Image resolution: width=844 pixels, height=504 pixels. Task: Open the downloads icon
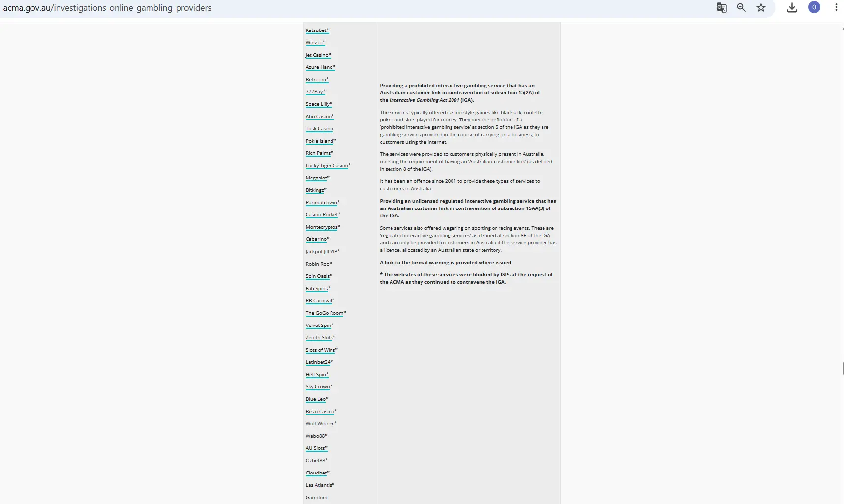pos(792,7)
